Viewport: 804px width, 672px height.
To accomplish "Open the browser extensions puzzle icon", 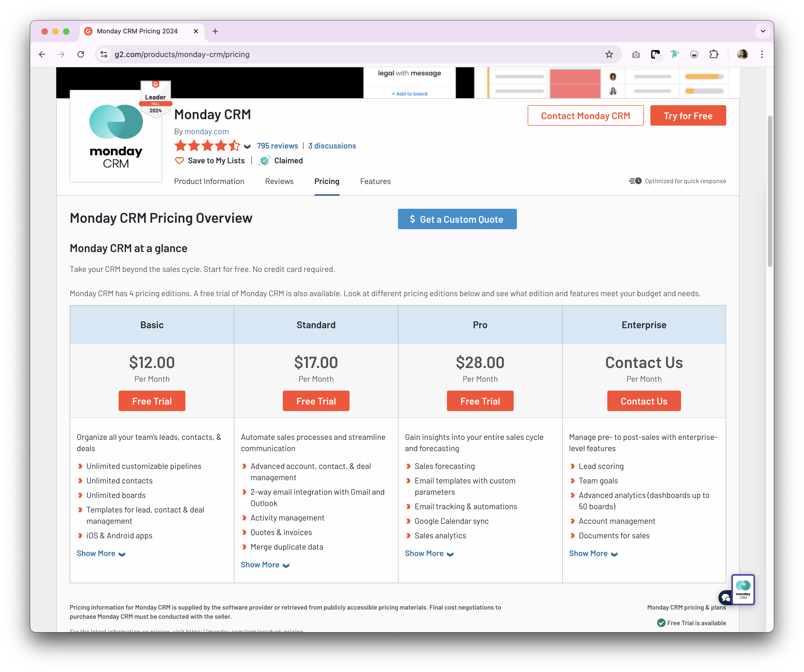I will click(x=714, y=54).
